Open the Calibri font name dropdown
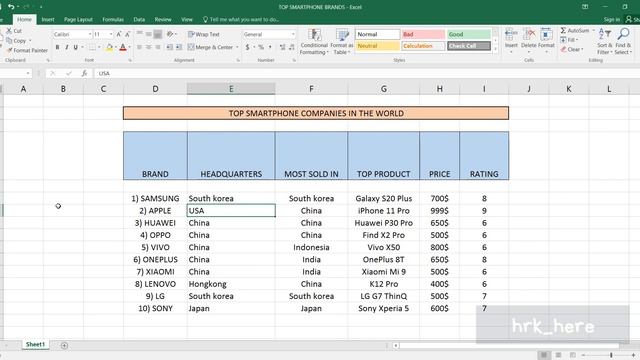The width and height of the screenshot is (640, 360). 90,35
